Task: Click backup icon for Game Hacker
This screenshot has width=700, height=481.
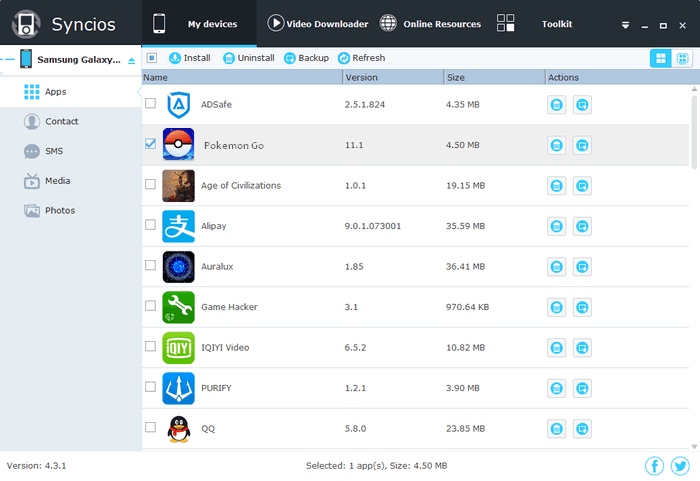Action: (x=582, y=307)
